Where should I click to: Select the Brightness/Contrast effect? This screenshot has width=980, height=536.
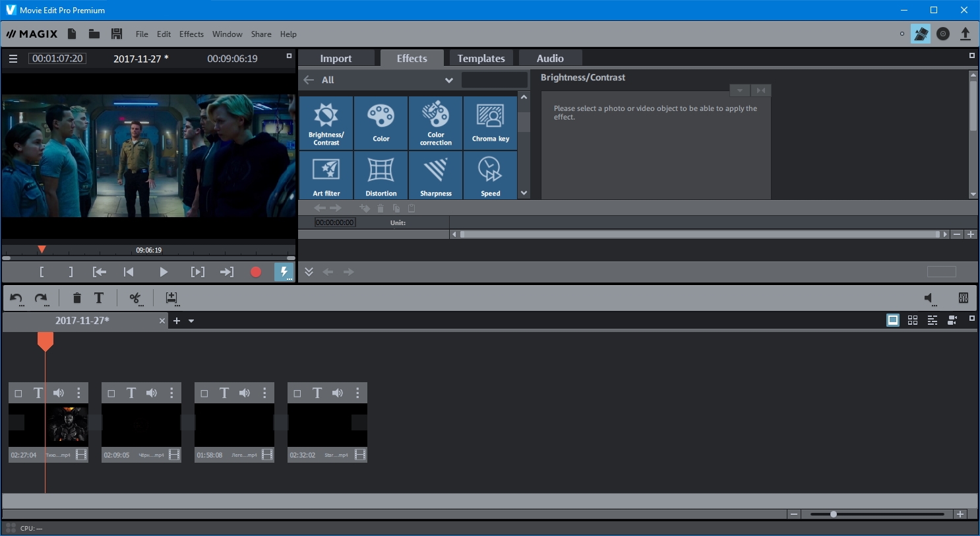[x=326, y=123]
